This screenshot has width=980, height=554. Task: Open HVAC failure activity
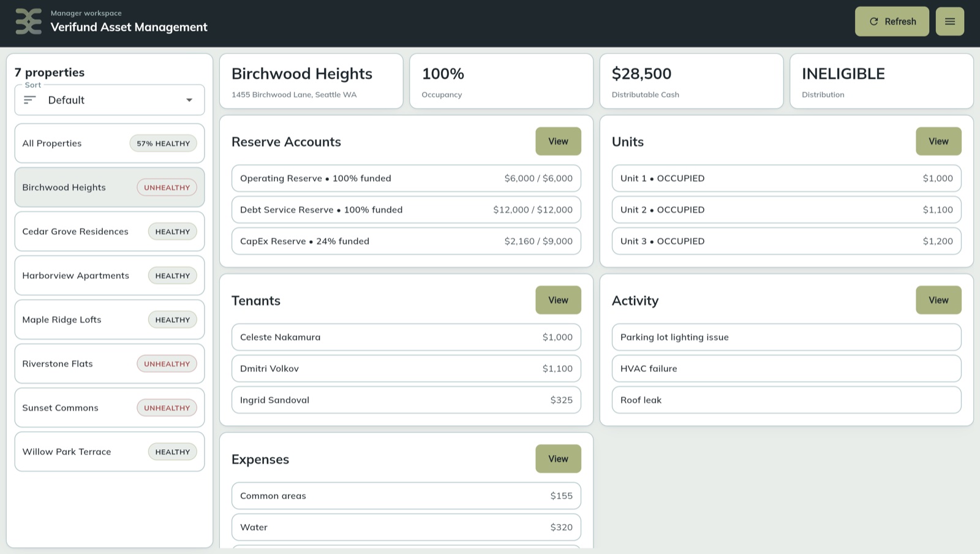point(786,368)
